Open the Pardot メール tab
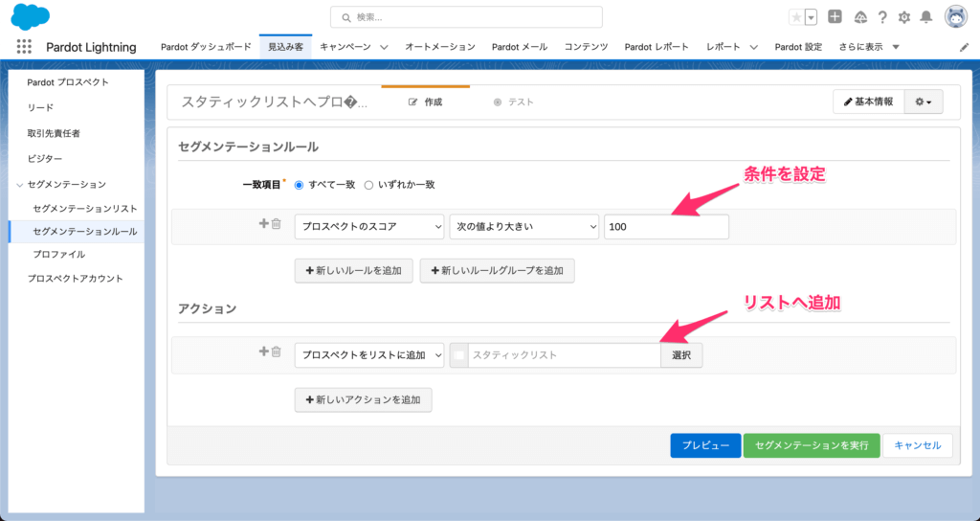This screenshot has width=980, height=521. point(520,47)
